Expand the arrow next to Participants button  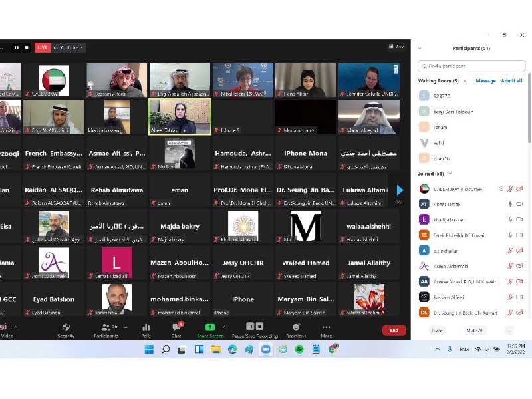click(126, 327)
